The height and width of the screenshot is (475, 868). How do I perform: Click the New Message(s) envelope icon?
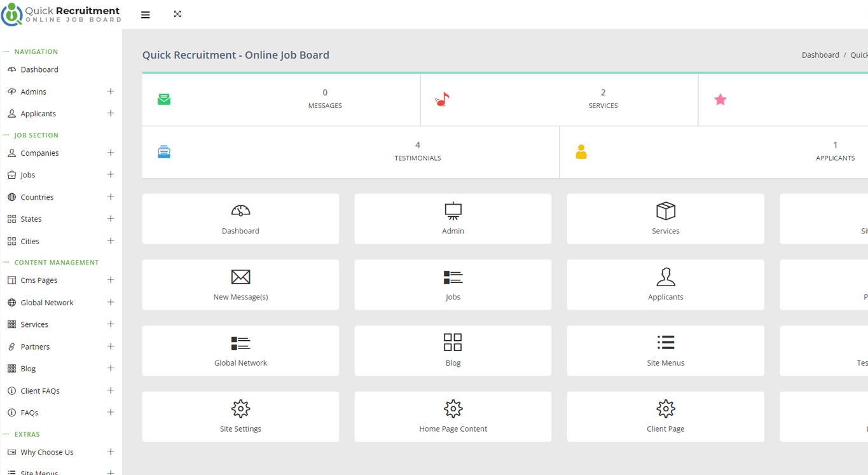240,277
